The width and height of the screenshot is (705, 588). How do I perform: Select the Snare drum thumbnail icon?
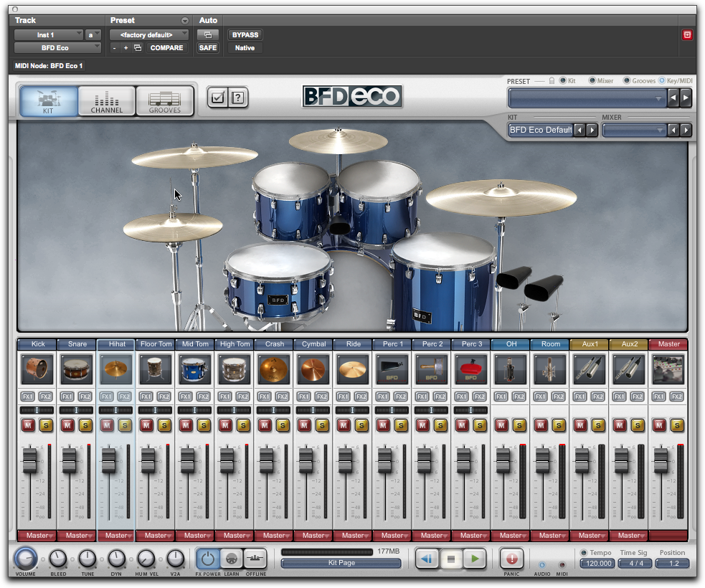77,369
